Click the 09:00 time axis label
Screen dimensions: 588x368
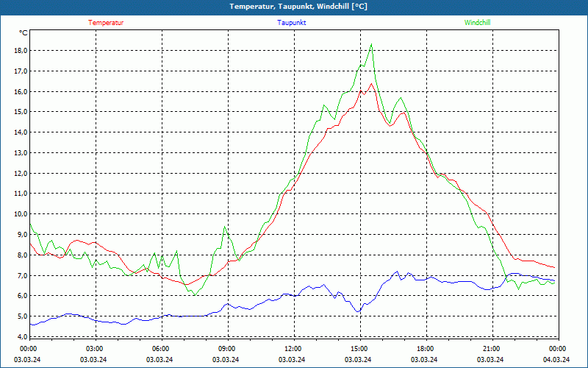(x=228, y=349)
